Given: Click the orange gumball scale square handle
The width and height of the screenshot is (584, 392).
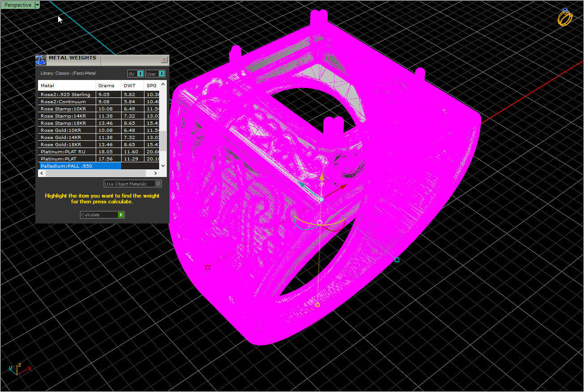Looking at the screenshot, I should (x=317, y=305).
